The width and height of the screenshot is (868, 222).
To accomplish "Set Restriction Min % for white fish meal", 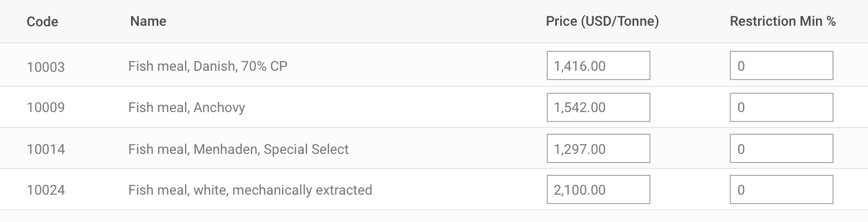I will point(781,189).
